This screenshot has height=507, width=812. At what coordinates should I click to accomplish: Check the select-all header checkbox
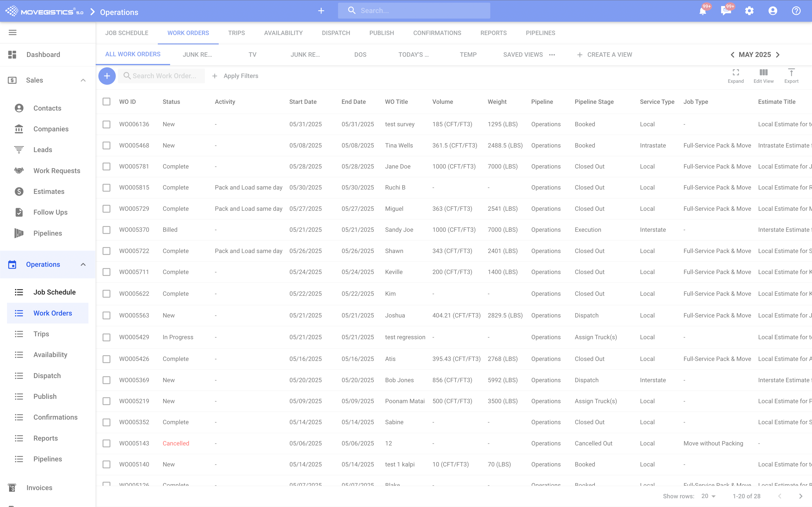[x=106, y=102]
